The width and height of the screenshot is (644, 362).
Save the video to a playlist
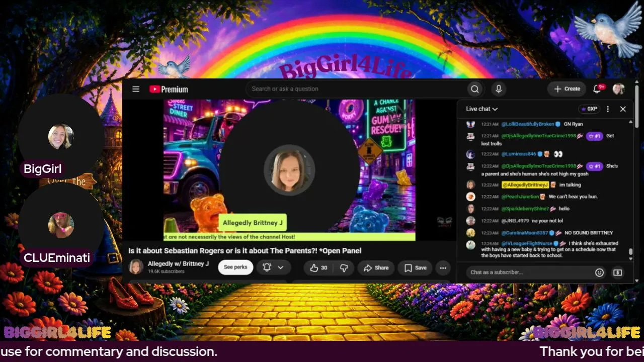(416, 267)
